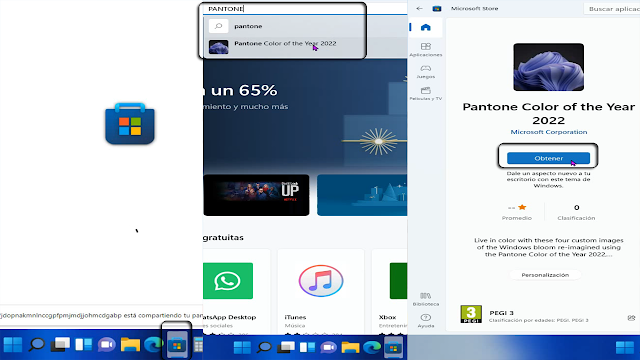Open Biblioteca in Store sidebar
Image resolution: width=640 pixels, height=360 pixels.
pyautogui.click(x=426, y=299)
